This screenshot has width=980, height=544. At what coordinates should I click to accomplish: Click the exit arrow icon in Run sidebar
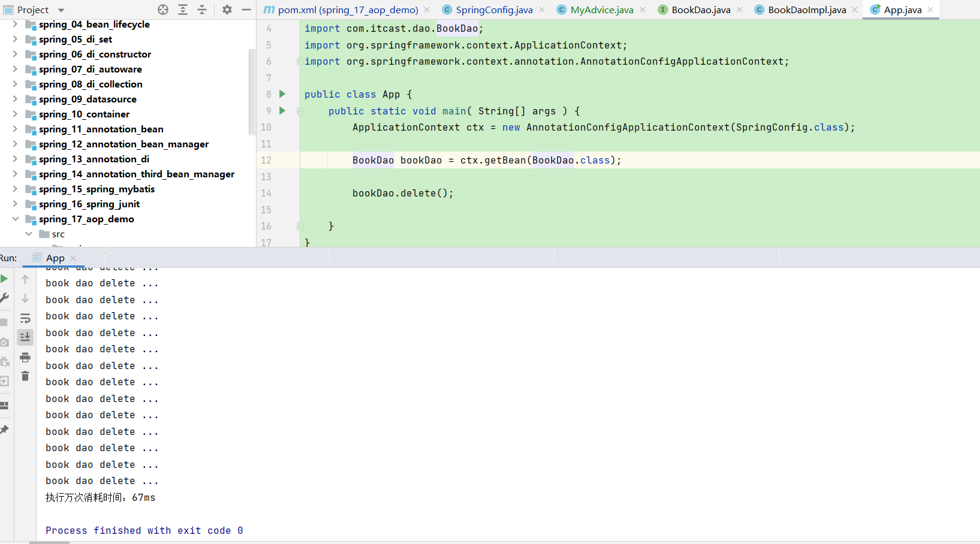[4, 381]
